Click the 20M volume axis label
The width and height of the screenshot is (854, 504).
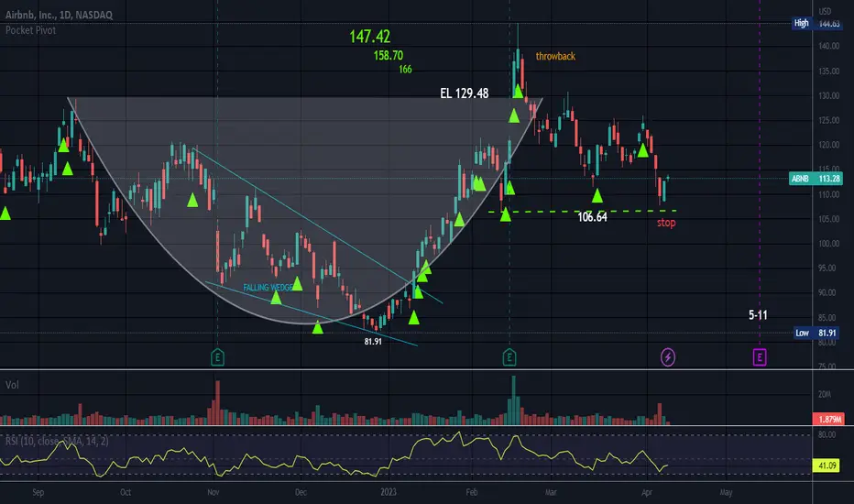[x=825, y=394]
